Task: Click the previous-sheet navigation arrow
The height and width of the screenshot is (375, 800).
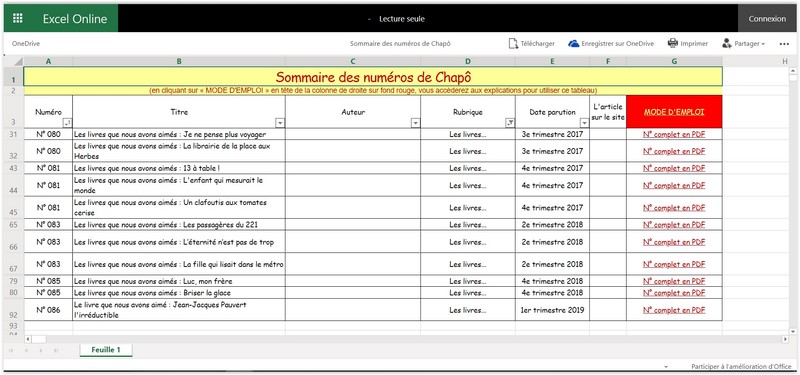Action: click(x=26, y=351)
